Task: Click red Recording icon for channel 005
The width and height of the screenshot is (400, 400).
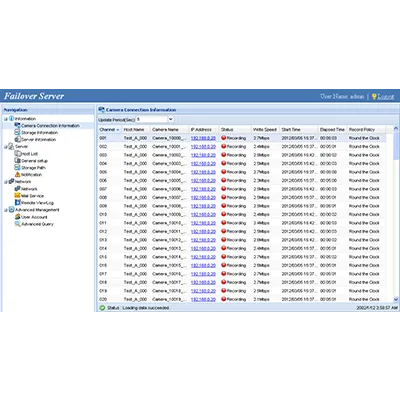Action: (x=224, y=172)
